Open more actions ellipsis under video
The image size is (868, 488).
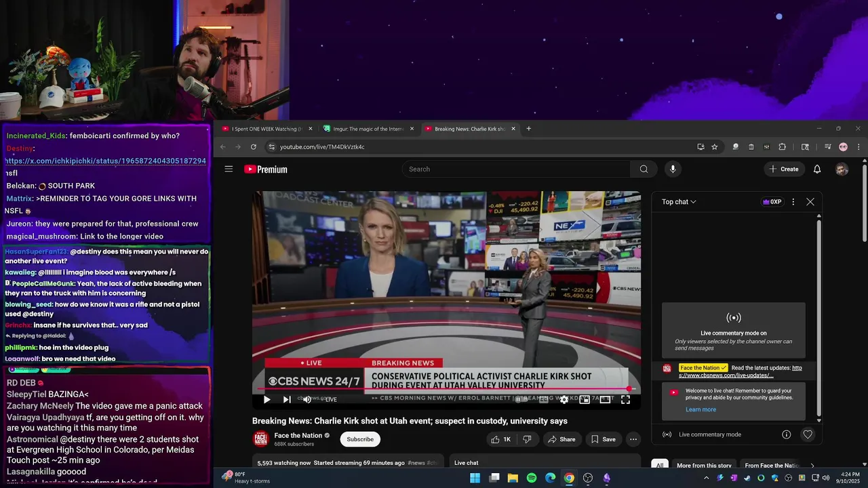633,439
